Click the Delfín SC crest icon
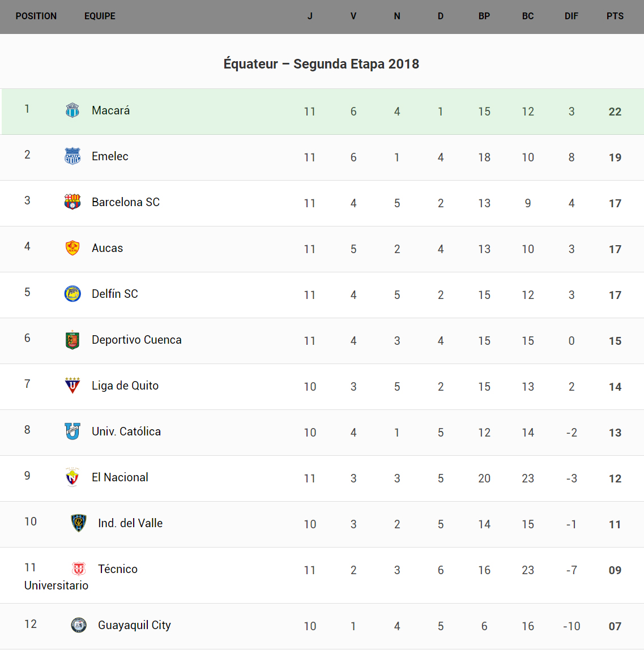The image size is (644, 654). click(x=72, y=294)
